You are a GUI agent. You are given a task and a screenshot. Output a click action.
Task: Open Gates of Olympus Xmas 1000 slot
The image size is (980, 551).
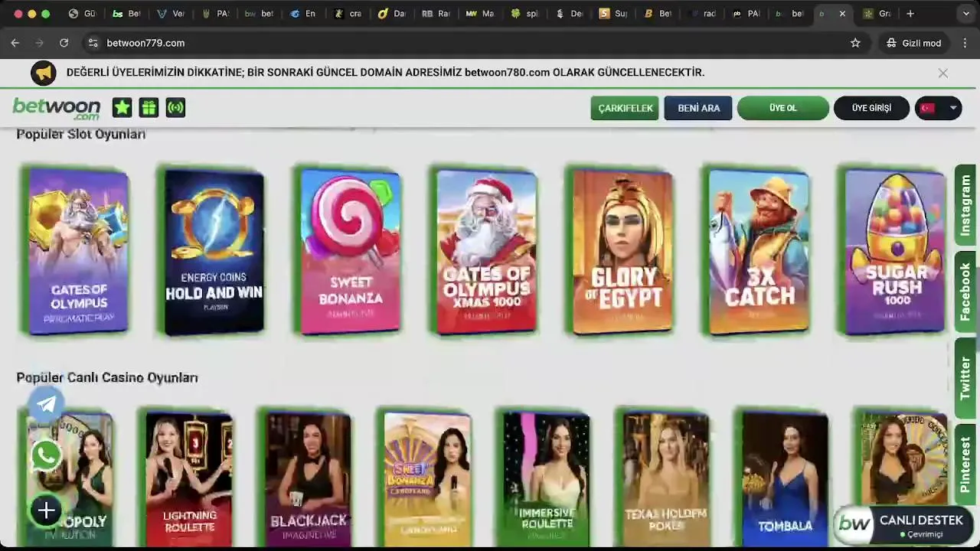click(x=486, y=252)
